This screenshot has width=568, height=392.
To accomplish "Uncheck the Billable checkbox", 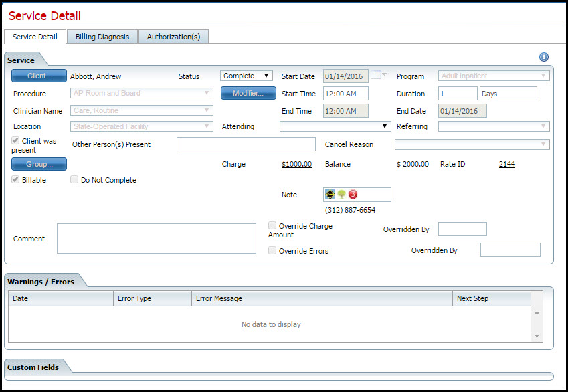I will (x=15, y=179).
